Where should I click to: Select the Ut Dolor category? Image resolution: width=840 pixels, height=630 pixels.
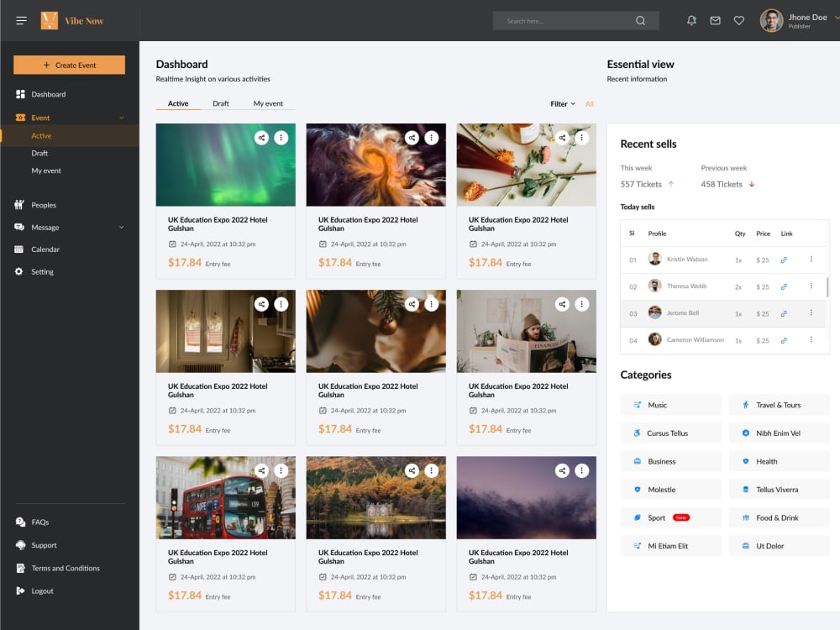point(779,546)
